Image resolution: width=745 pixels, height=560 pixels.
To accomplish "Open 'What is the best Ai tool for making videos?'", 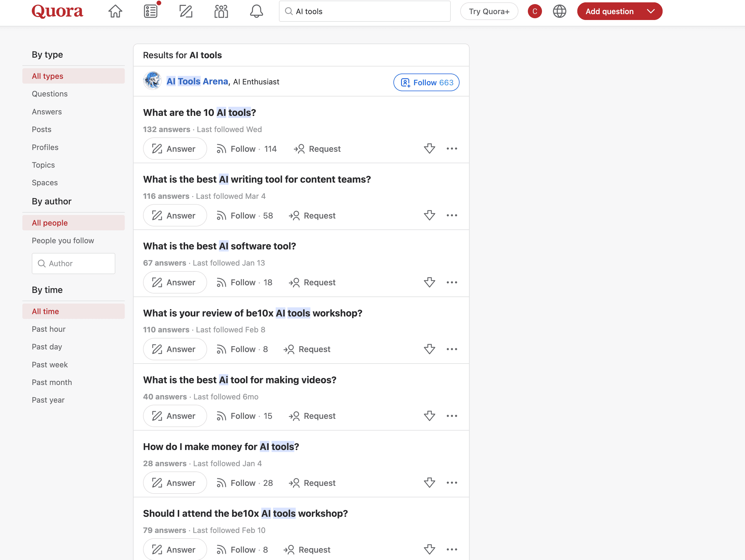I will coord(240,380).
